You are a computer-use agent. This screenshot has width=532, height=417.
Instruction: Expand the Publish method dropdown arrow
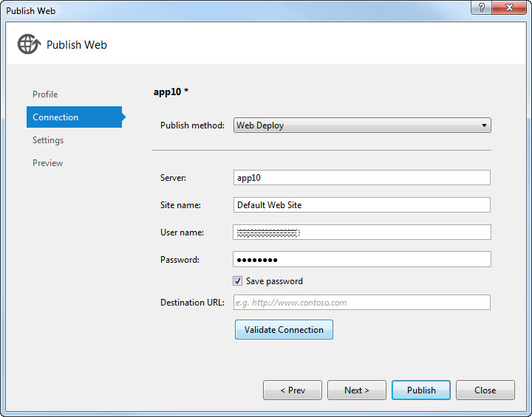484,125
